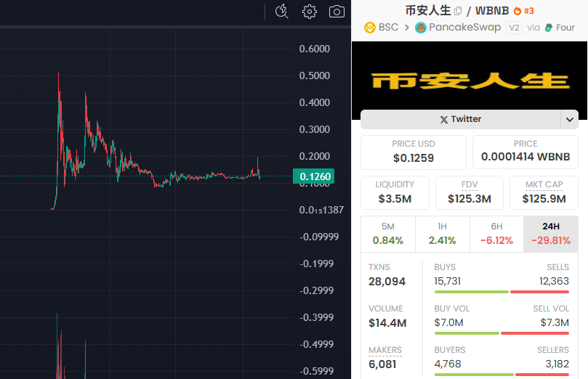Copy token name with copy icon
Viewport: 588px width, 379px height.
pos(457,11)
